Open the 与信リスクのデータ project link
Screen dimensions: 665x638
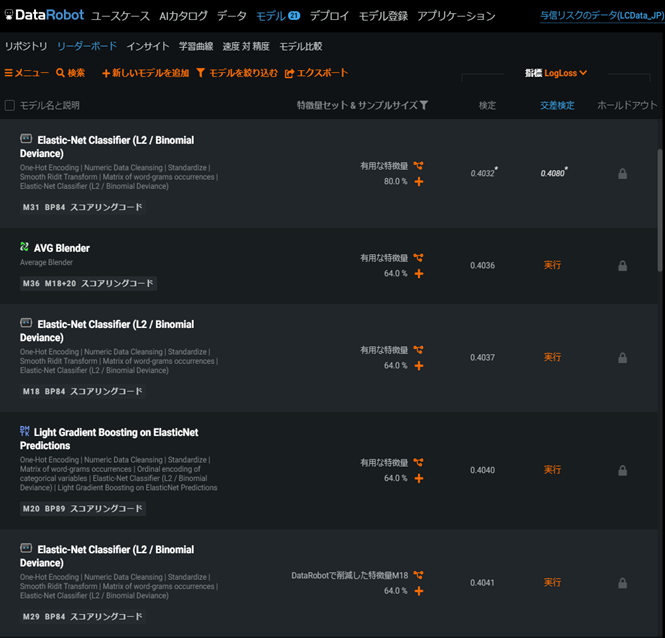click(602, 16)
